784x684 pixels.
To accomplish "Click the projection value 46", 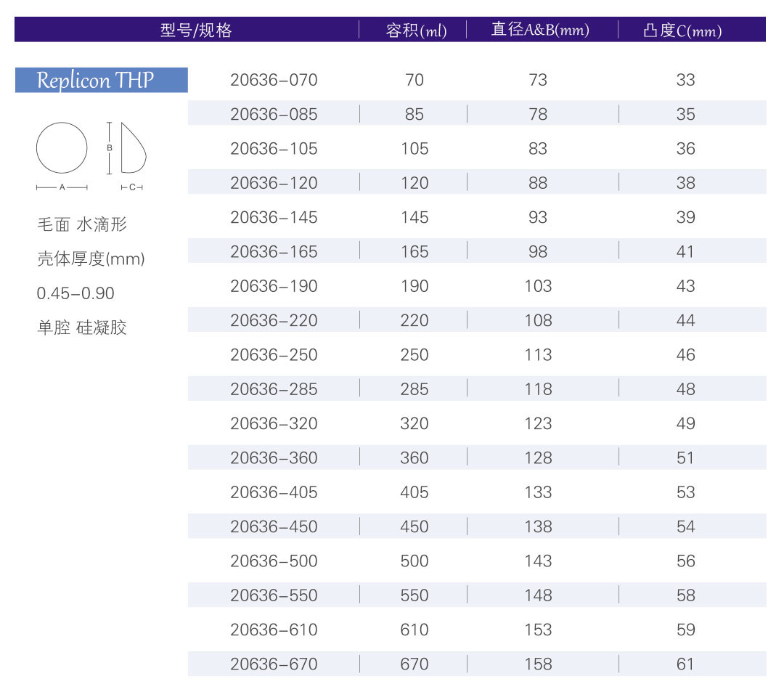I will click(685, 355).
